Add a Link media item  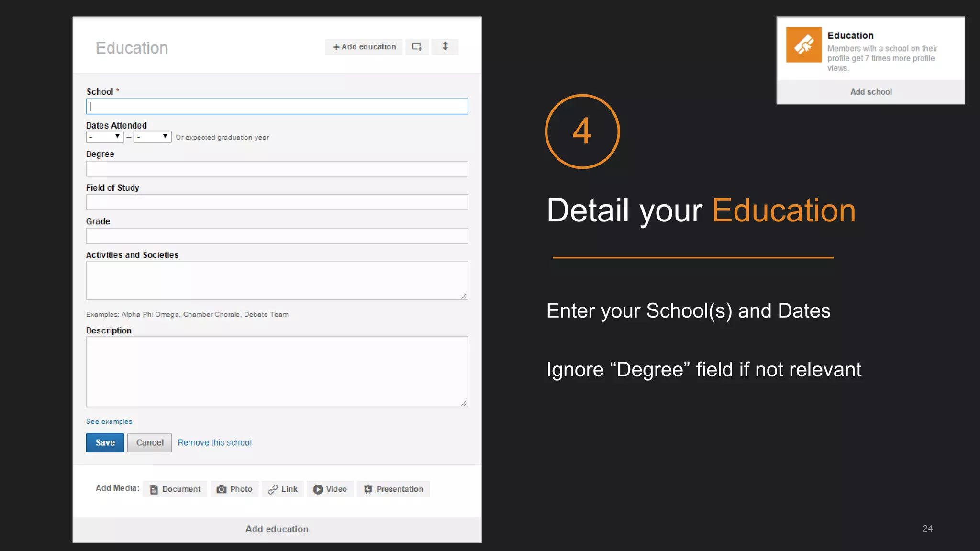point(283,489)
